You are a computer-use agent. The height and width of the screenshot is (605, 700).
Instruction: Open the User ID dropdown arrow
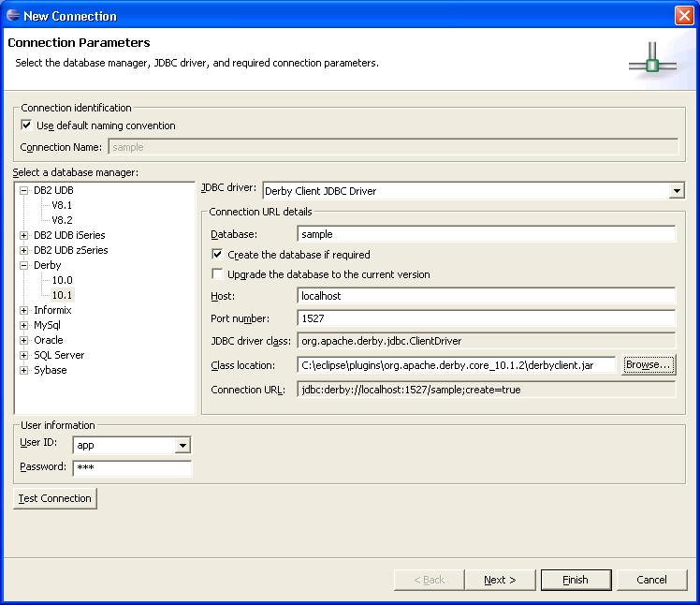(x=182, y=445)
